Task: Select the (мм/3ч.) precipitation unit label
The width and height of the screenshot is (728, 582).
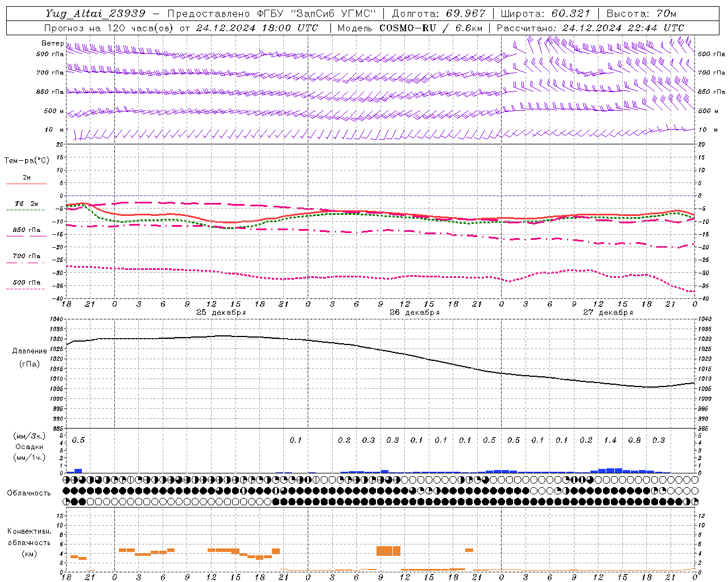Action: tap(30, 436)
